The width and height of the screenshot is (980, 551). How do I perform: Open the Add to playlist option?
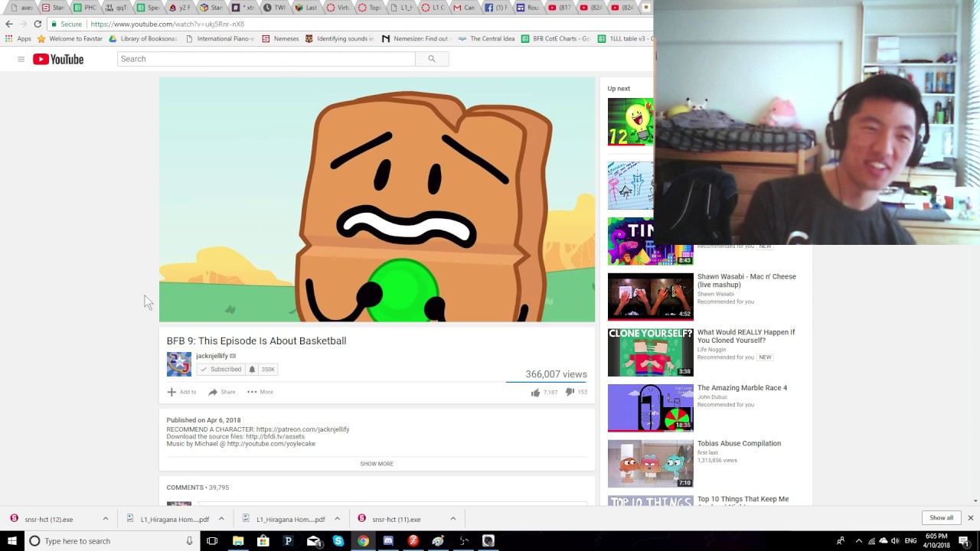pyautogui.click(x=181, y=392)
